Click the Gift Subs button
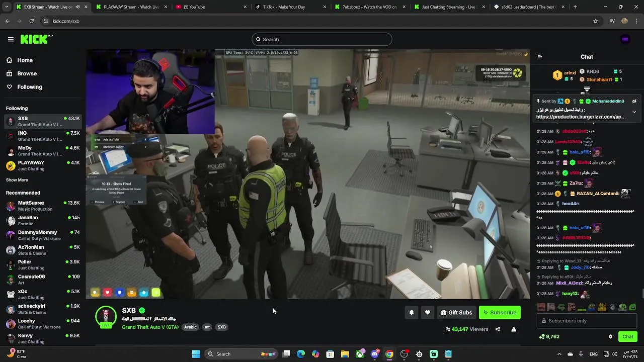 point(456,313)
